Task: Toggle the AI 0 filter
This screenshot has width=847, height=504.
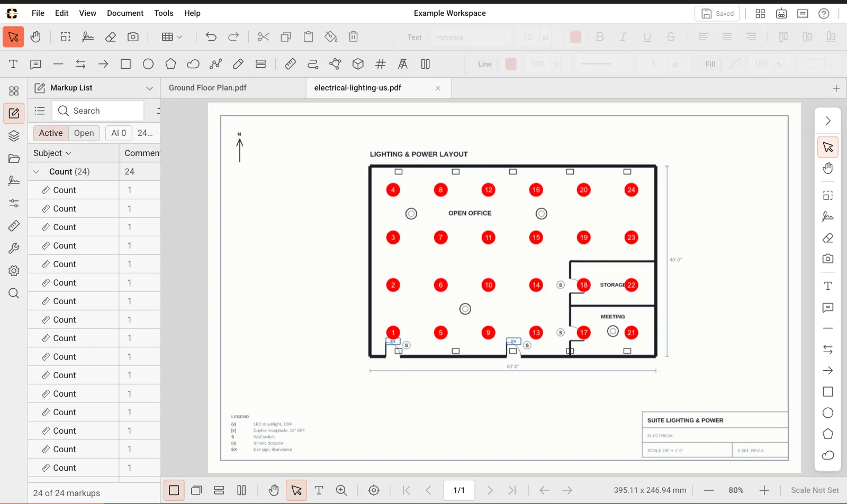Action: 119,133
